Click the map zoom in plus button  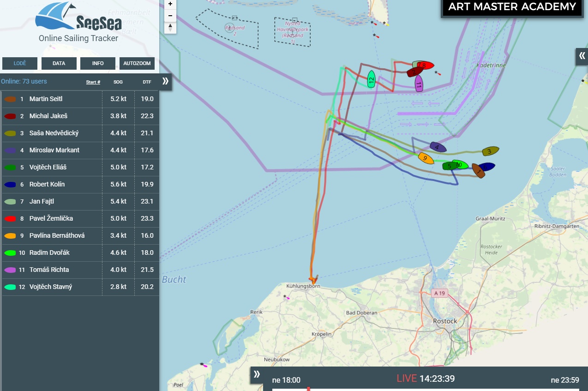(170, 4)
